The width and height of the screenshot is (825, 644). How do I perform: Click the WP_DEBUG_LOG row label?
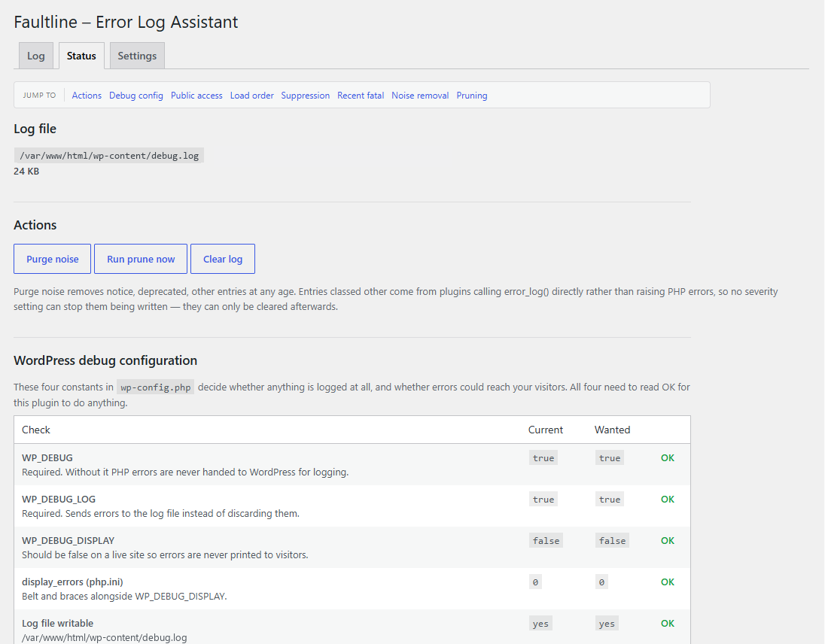click(59, 500)
